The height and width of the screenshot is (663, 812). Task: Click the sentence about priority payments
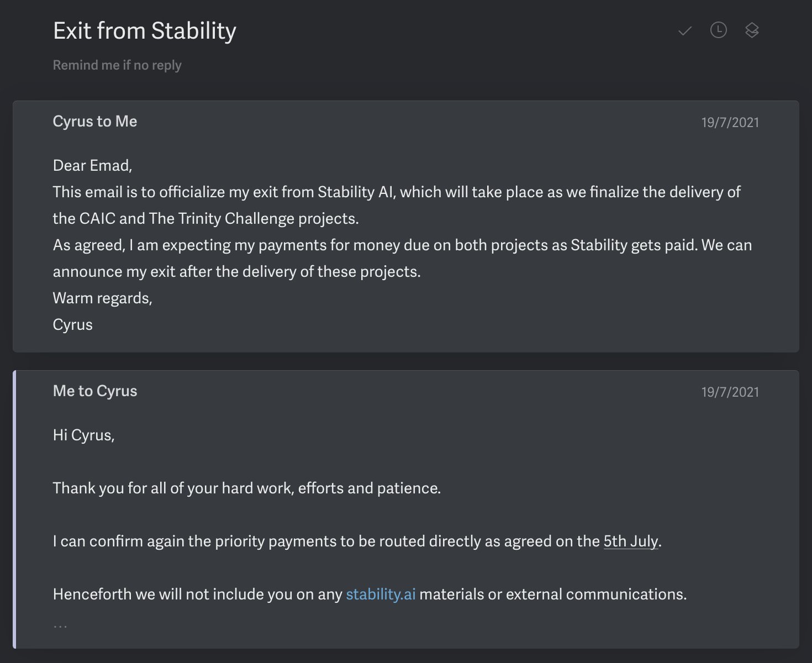357,541
